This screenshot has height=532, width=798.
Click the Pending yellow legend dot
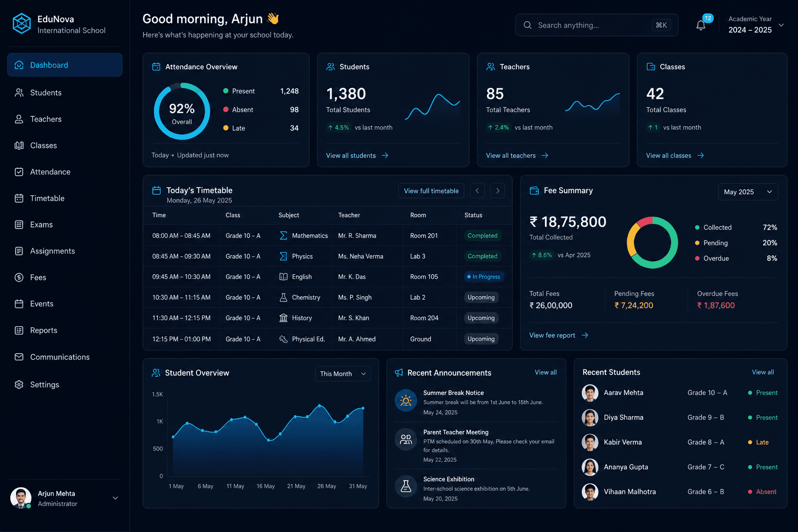pos(697,243)
